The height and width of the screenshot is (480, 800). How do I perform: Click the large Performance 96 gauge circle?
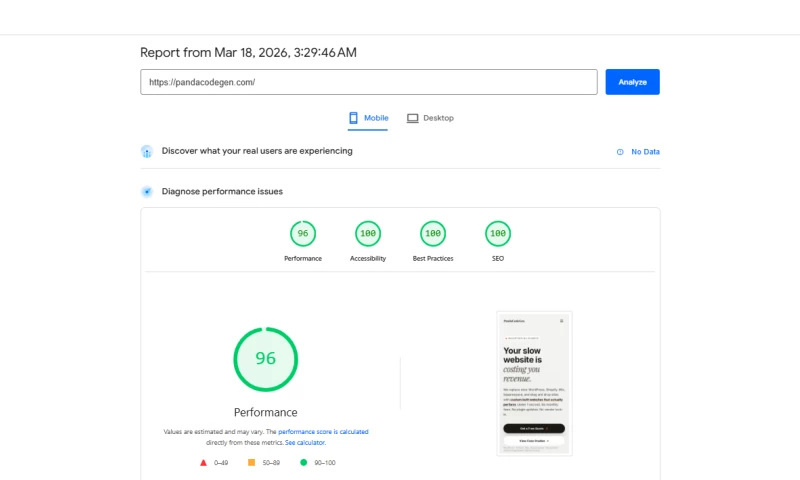[x=266, y=359]
